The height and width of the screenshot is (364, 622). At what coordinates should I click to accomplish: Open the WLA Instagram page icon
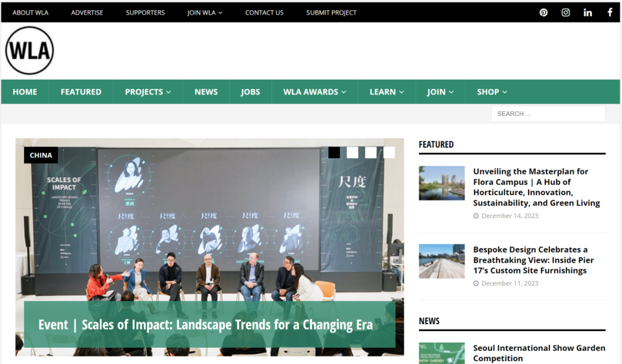click(x=566, y=13)
